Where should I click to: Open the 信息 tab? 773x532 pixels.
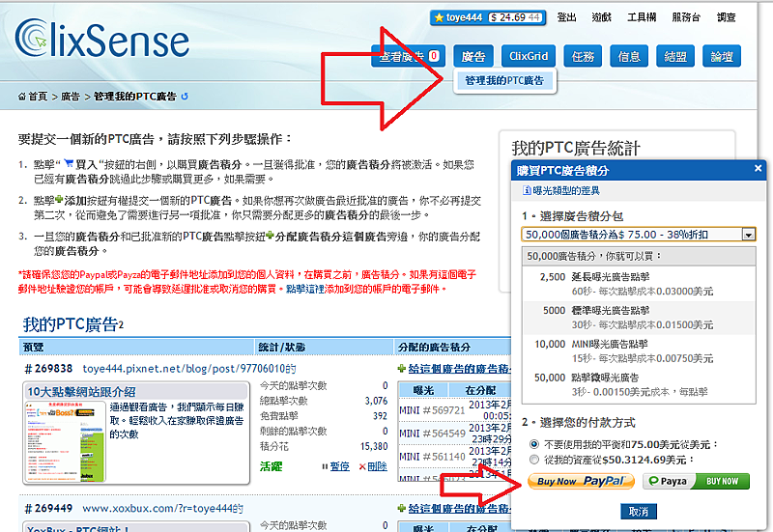click(629, 56)
